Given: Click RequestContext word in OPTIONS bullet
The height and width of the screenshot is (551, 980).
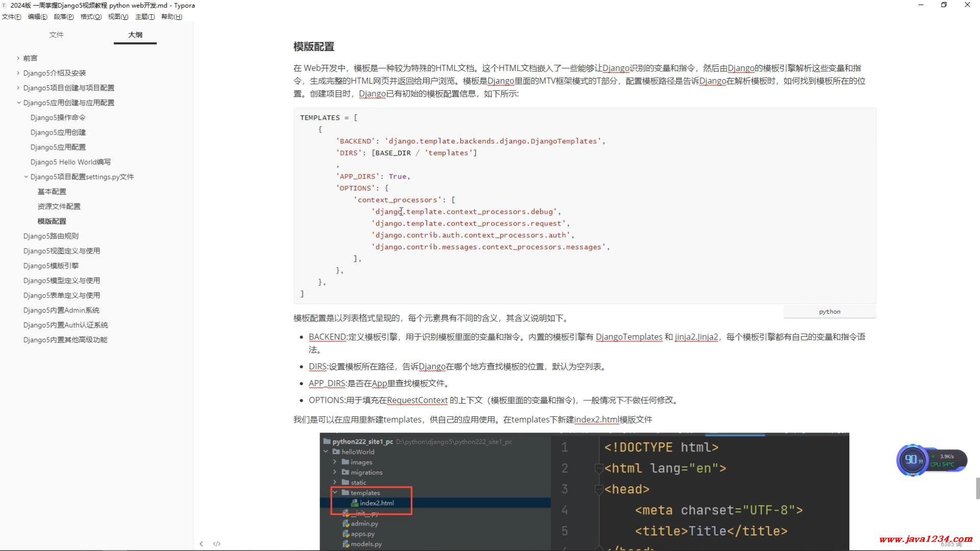Looking at the screenshot, I should [x=417, y=400].
